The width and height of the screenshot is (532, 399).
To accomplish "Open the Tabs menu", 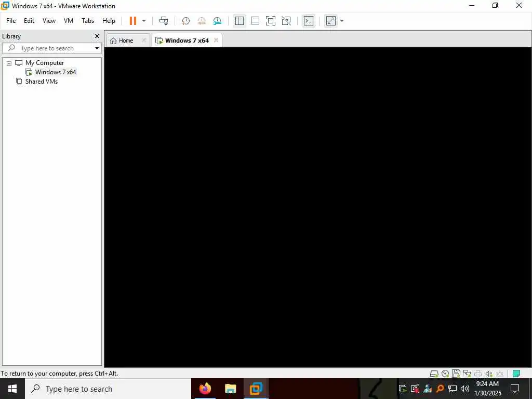I will (88, 21).
